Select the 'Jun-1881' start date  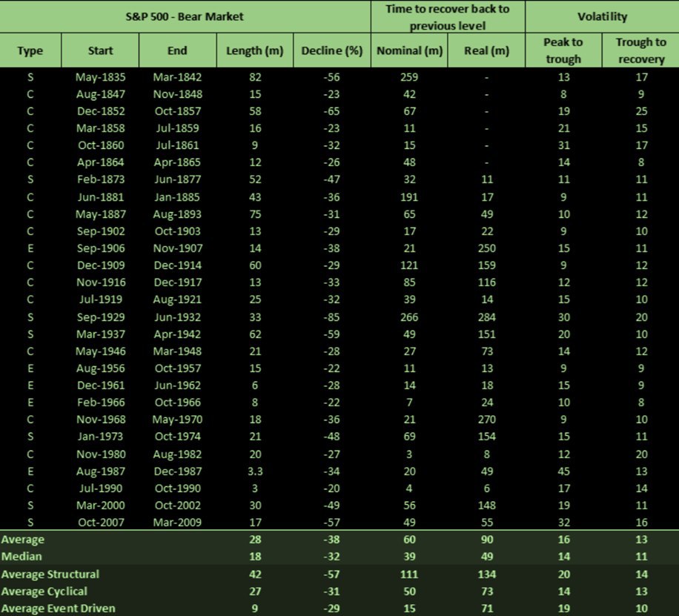pyautogui.click(x=101, y=197)
